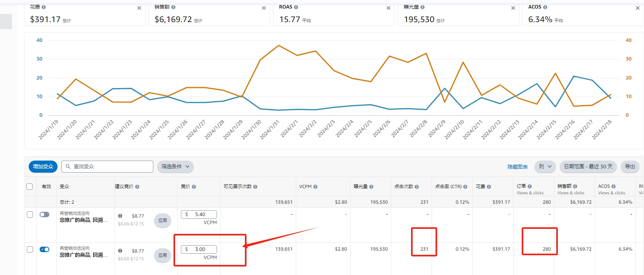Click the search magnifier icon in 查找受众
Viewport: 644px width, 275px height.
68,166
